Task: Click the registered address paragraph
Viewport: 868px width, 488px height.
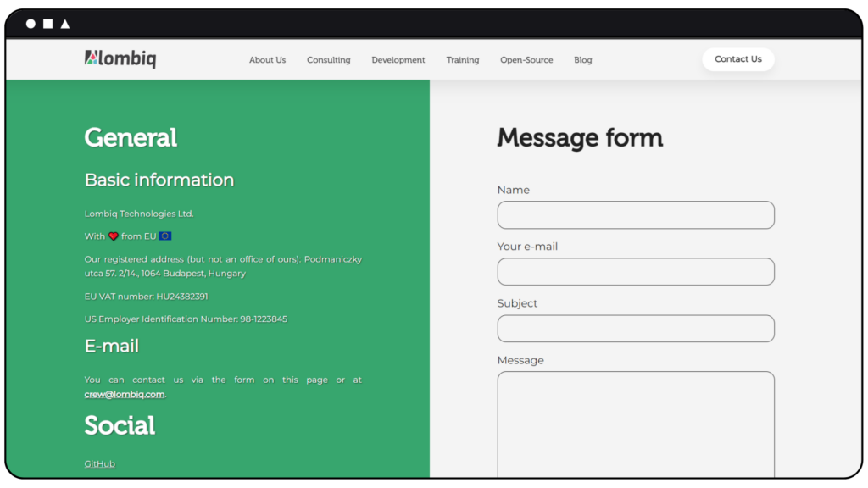Action: tap(223, 266)
